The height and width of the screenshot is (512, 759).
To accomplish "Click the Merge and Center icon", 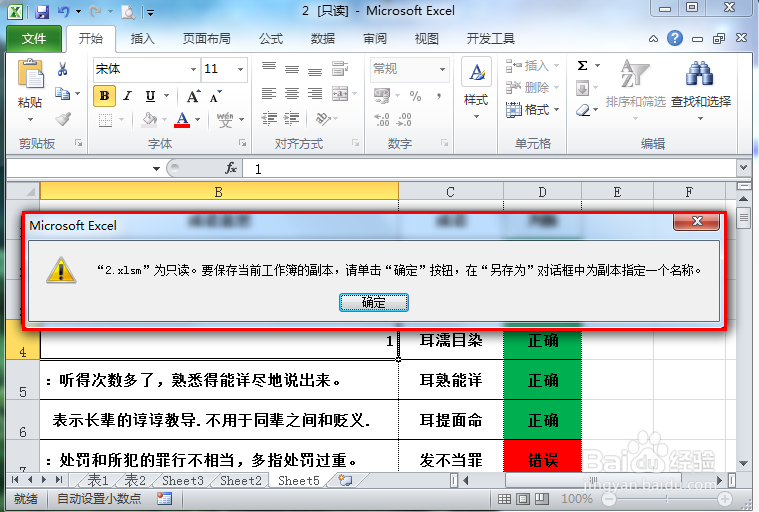I will point(340,93).
